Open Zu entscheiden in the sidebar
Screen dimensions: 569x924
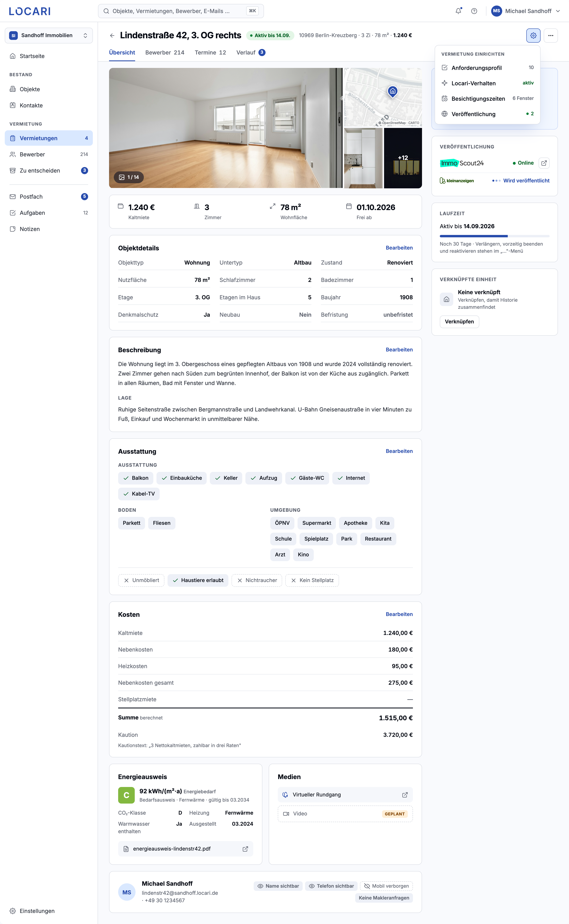pyautogui.click(x=49, y=171)
